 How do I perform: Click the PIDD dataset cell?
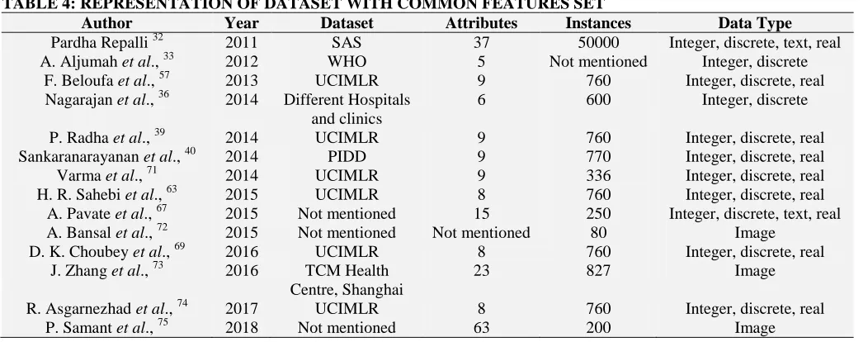tap(347, 157)
